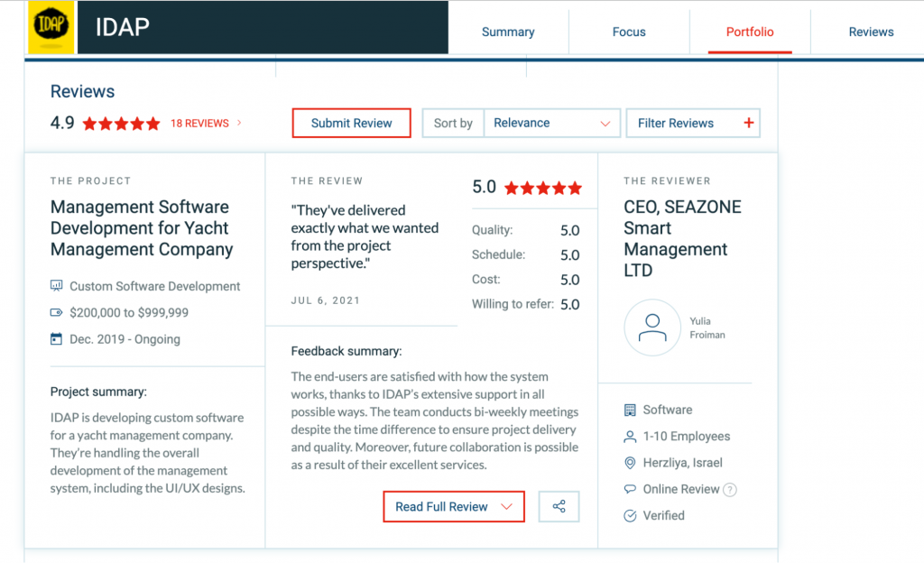The image size is (924, 563).
Task: Open the Relevance sort dropdown
Action: click(x=551, y=123)
